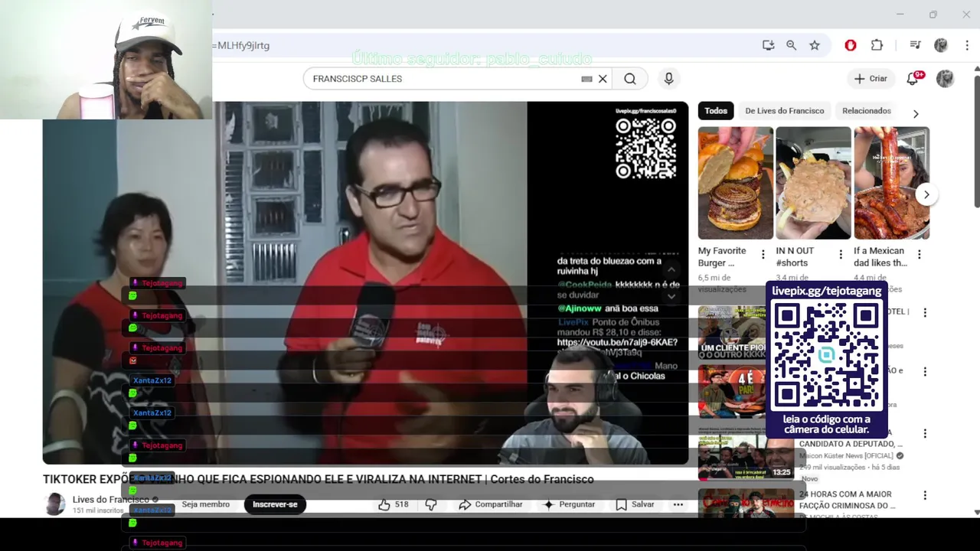Show next shorts with the shelf arrow

(926, 194)
